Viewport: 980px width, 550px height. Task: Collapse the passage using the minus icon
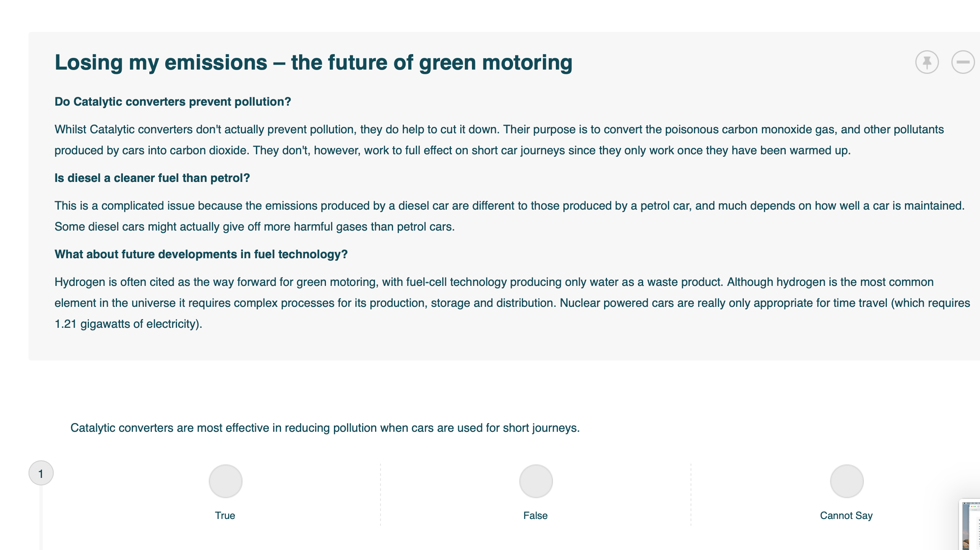click(x=963, y=62)
